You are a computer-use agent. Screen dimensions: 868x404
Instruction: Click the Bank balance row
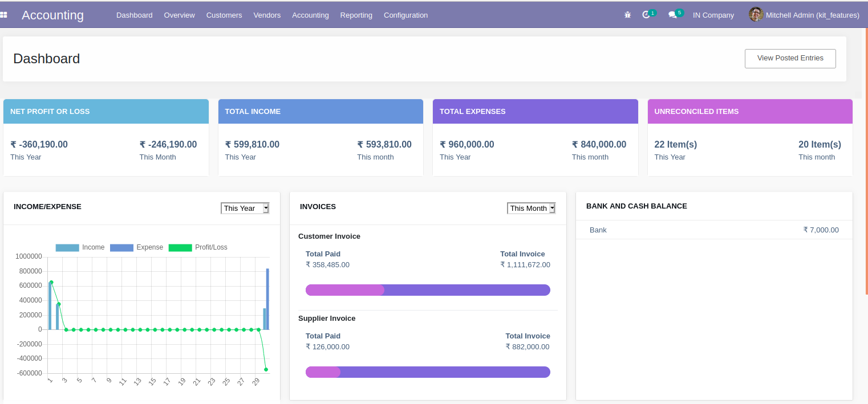click(713, 230)
